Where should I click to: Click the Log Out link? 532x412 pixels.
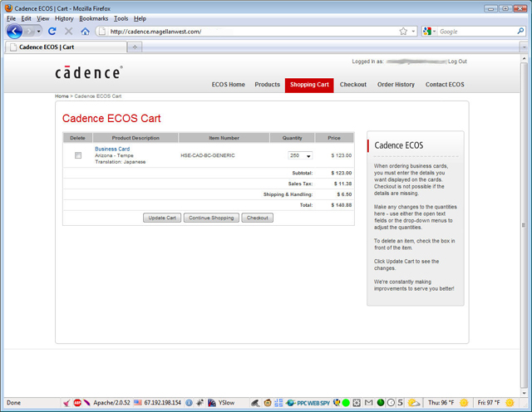tap(457, 61)
